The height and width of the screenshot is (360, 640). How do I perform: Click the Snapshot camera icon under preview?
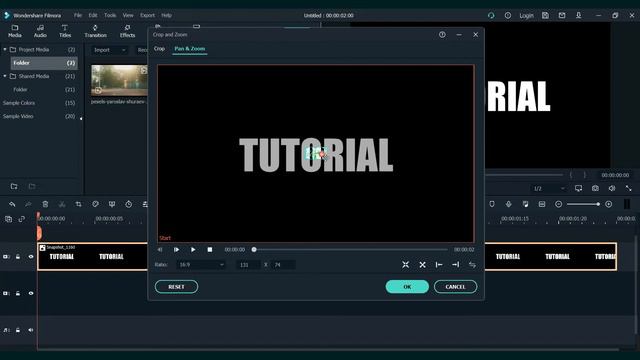point(595,188)
